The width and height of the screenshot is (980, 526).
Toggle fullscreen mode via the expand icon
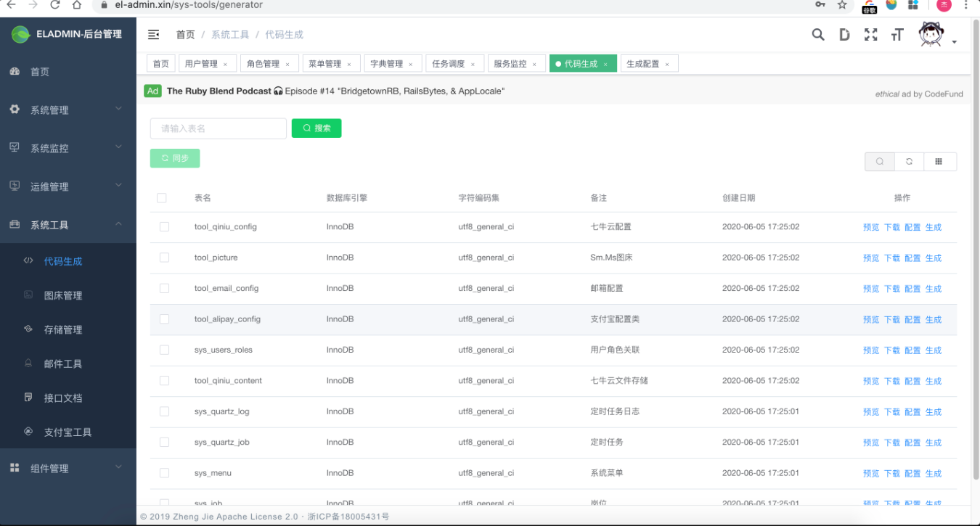tap(870, 34)
